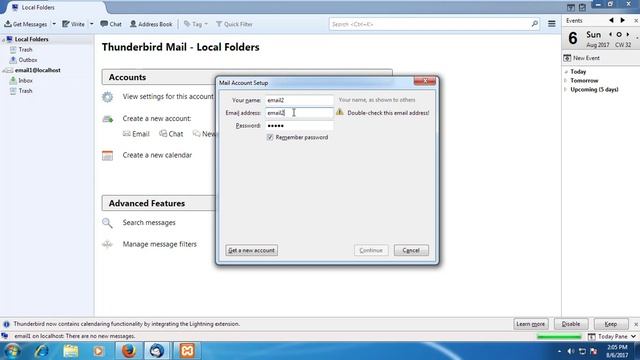Select the email1@localhost account
Screen dimensions: 640x360
tap(37, 70)
